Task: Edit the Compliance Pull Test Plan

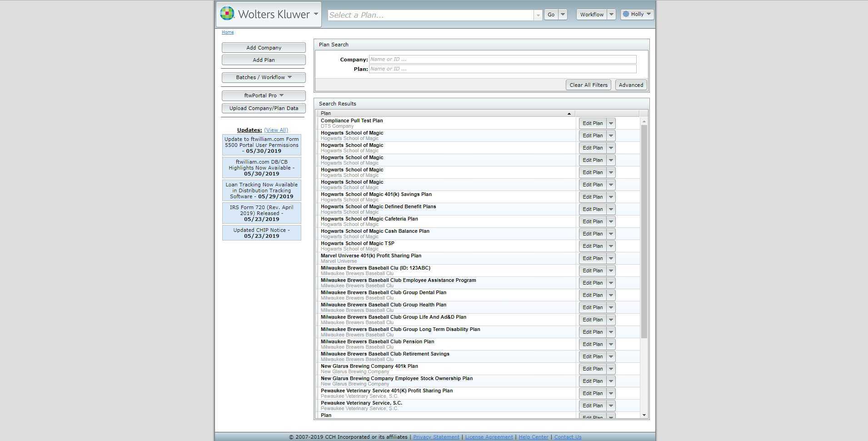Action: pos(593,123)
